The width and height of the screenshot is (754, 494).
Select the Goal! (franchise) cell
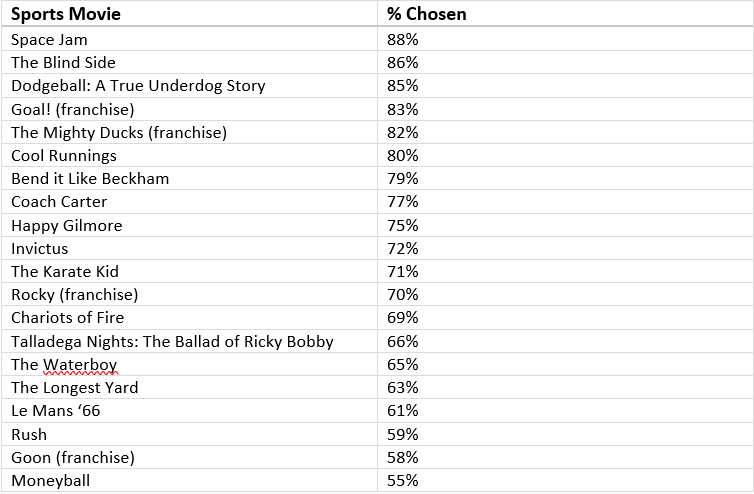(x=189, y=109)
